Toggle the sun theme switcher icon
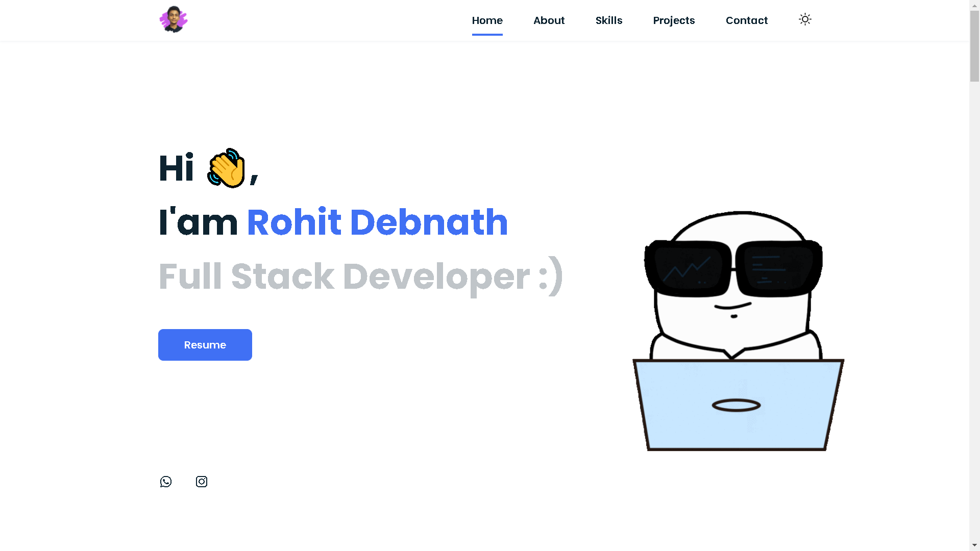 tap(805, 20)
